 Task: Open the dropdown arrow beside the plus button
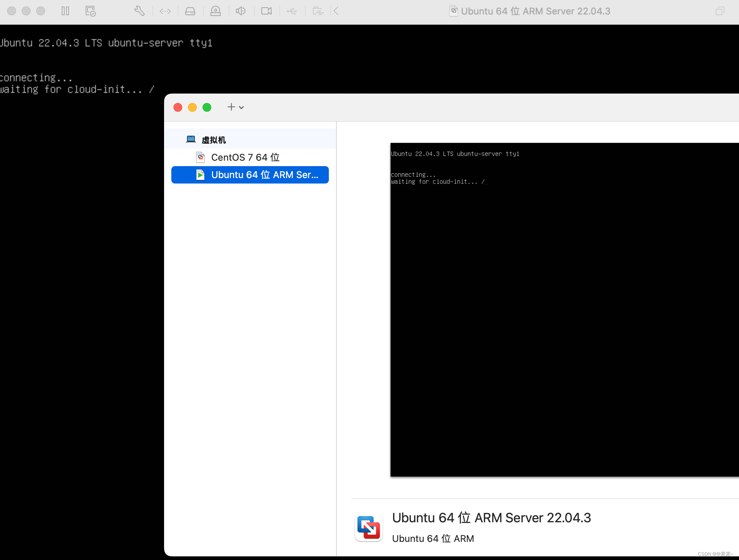click(x=241, y=107)
